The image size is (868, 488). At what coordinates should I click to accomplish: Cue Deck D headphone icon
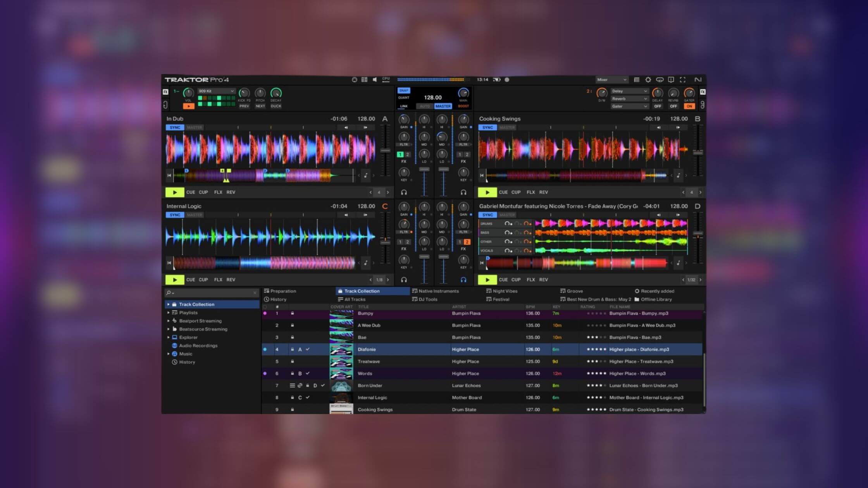[x=463, y=280]
